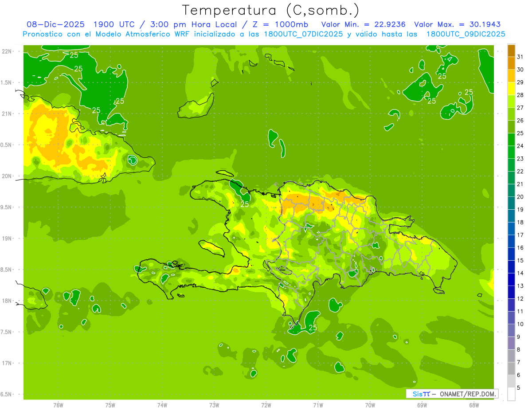Click the 74W longitude label
Viewport: 532px width, 411px height.
tap(162, 405)
